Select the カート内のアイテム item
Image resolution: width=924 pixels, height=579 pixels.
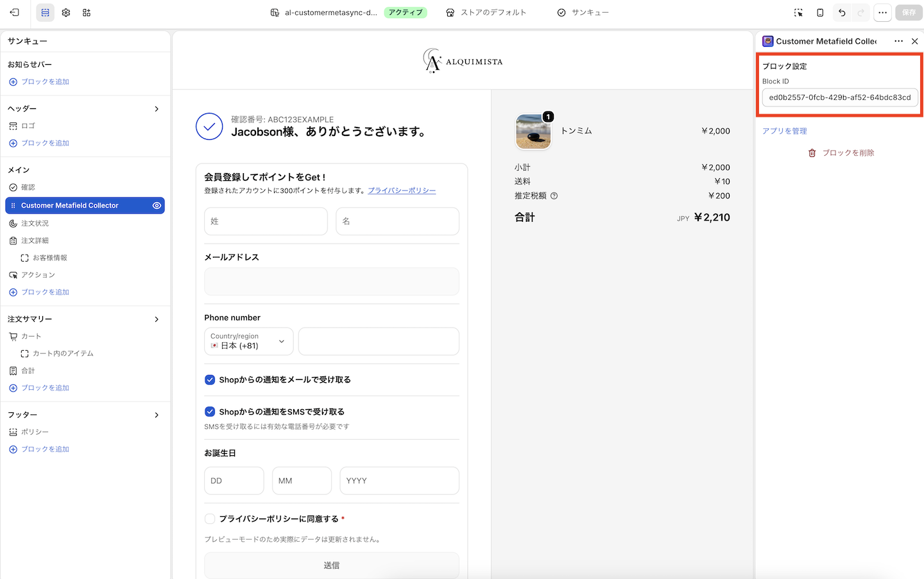(x=57, y=353)
